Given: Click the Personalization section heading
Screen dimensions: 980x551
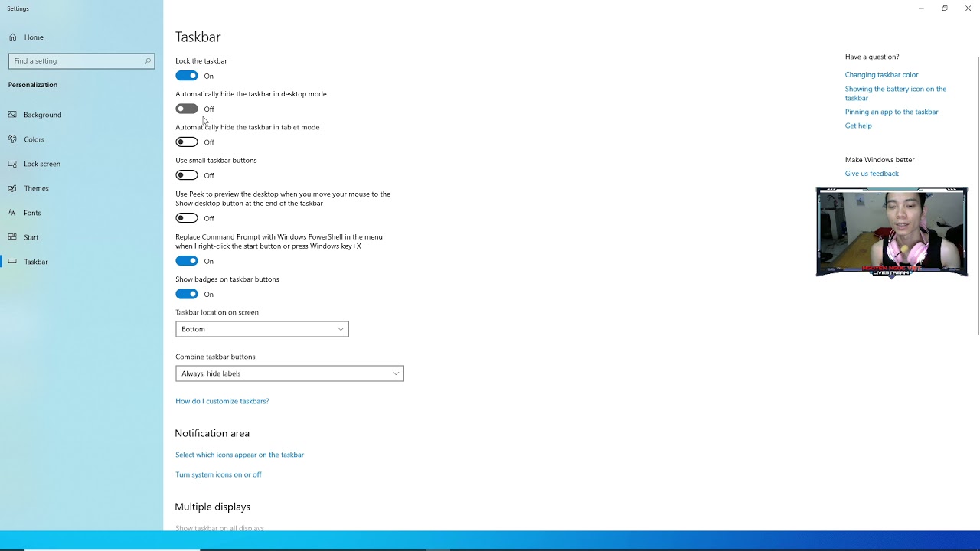Looking at the screenshot, I should 33,85.
